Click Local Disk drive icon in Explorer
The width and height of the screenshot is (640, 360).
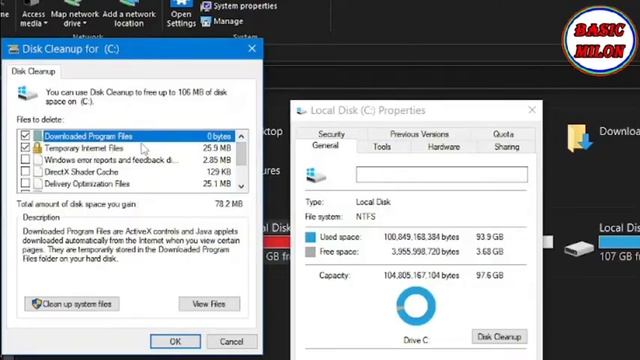[579, 248]
